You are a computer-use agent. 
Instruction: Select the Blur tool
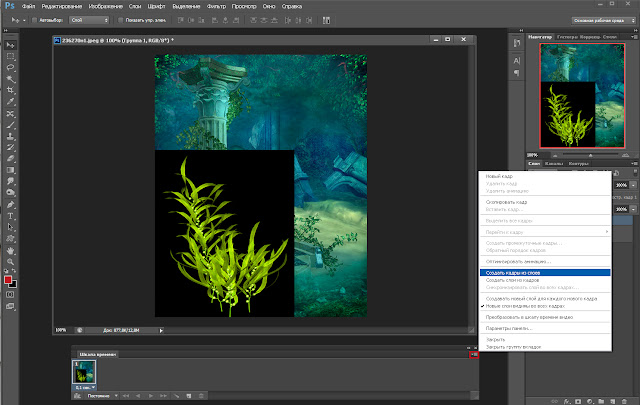pos(10,181)
